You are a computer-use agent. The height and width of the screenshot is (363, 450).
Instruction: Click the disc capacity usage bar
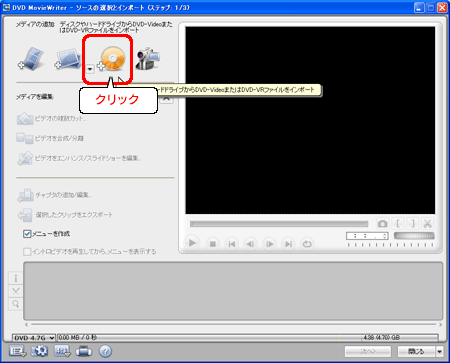(x=248, y=338)
